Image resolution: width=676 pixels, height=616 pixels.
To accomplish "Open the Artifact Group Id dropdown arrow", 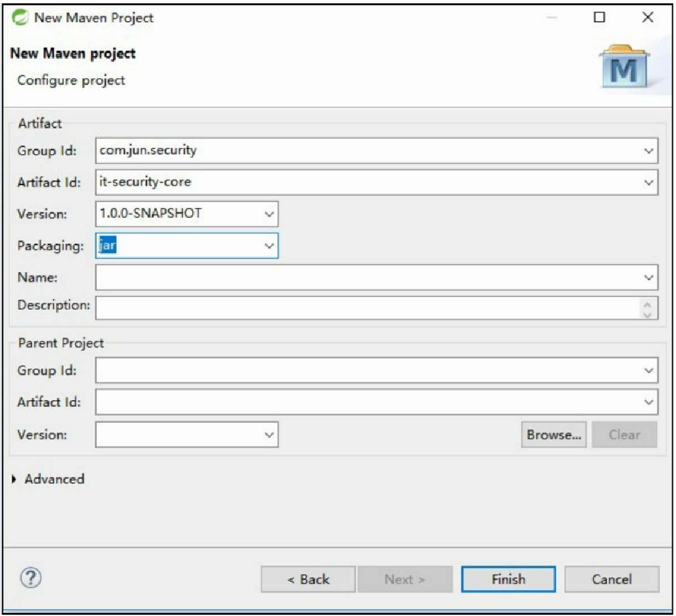I will (x=648, y=151).
